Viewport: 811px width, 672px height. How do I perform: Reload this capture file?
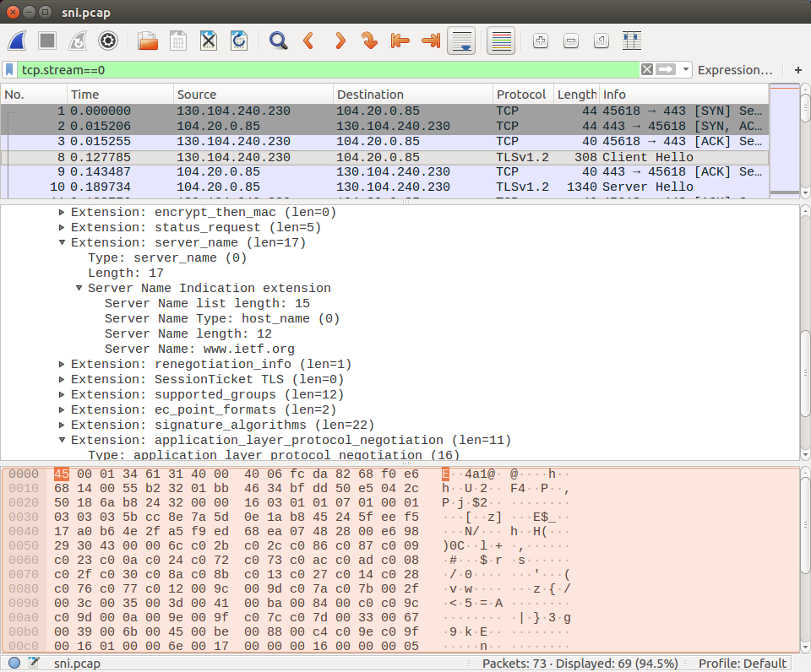tap(239, 41)
